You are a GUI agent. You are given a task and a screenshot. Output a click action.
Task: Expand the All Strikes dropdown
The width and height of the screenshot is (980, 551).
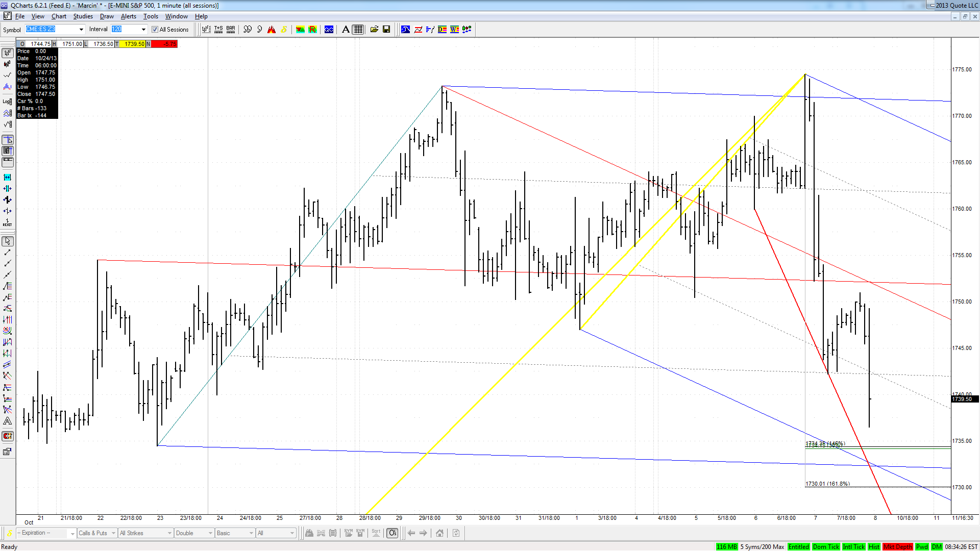(169, 534)
